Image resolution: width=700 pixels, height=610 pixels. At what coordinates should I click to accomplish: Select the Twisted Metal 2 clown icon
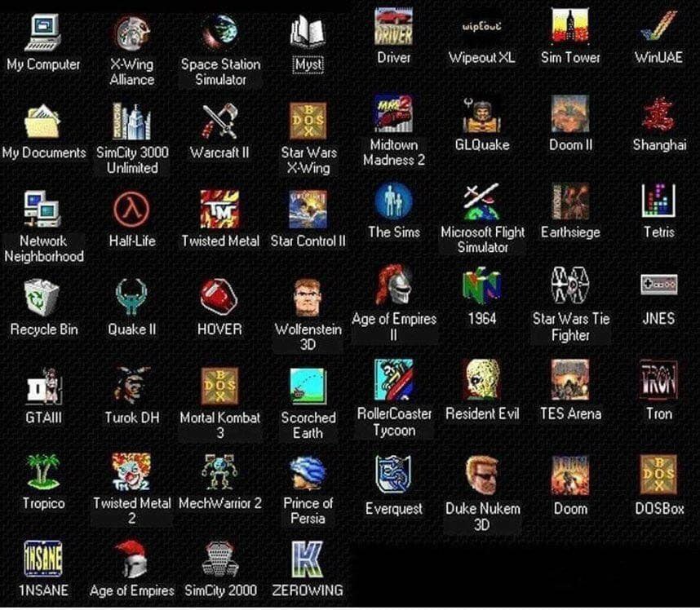[131, 471]
